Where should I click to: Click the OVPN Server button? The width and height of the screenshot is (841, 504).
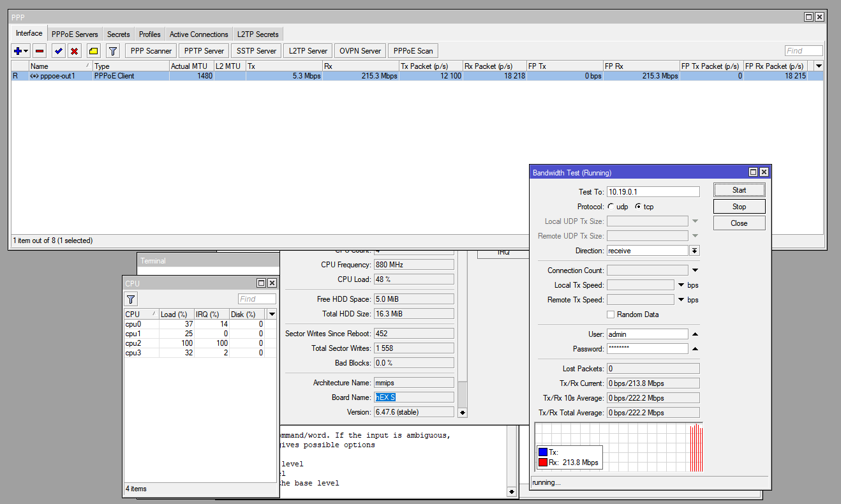pyautogui.click(x=361, y=51)
